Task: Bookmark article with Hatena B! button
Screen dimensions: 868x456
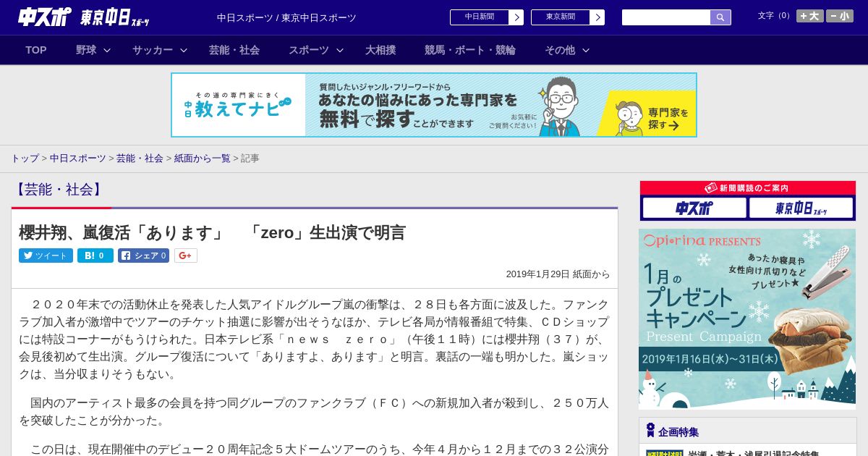Action: (x=95, y=256)
